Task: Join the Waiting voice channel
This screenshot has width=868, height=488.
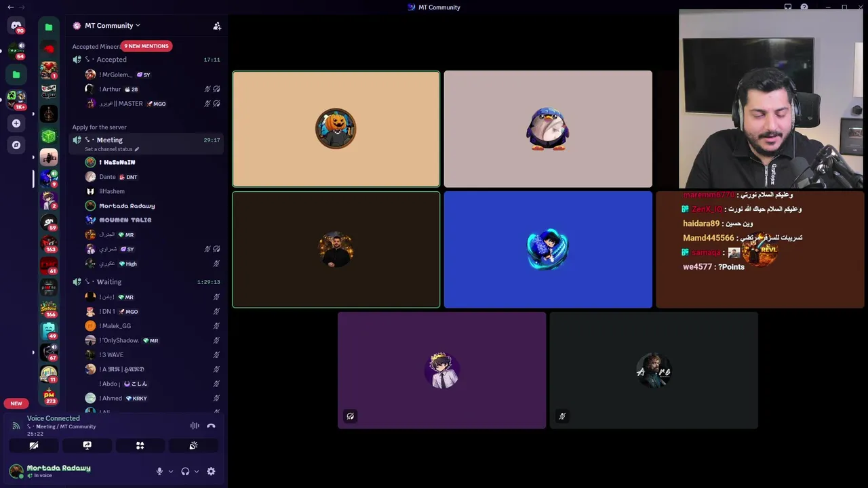Action: click(x=146, y=282)
